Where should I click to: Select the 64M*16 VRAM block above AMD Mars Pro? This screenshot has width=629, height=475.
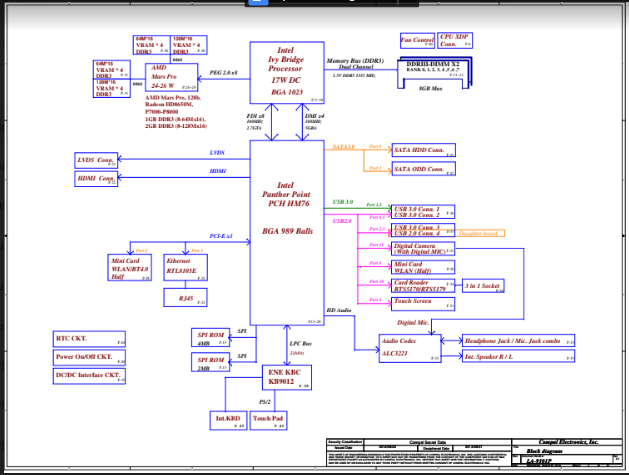[152, 45]
